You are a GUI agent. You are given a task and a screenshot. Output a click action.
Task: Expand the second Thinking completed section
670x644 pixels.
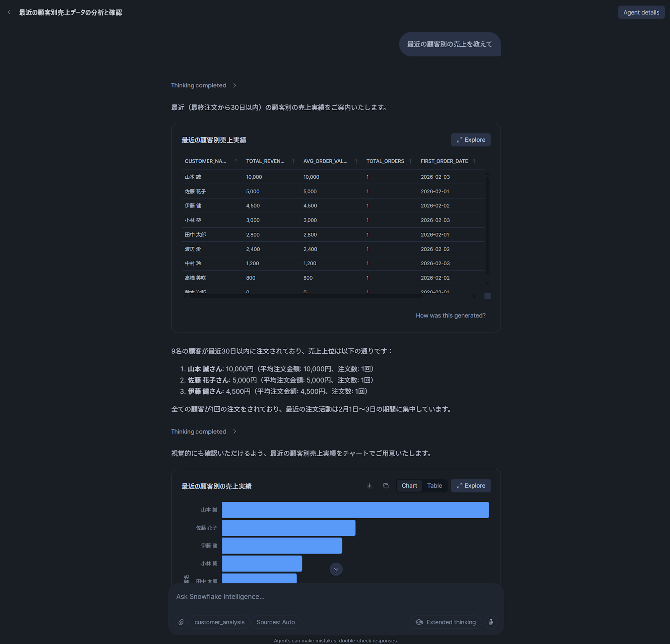click(x=203, y=431)
